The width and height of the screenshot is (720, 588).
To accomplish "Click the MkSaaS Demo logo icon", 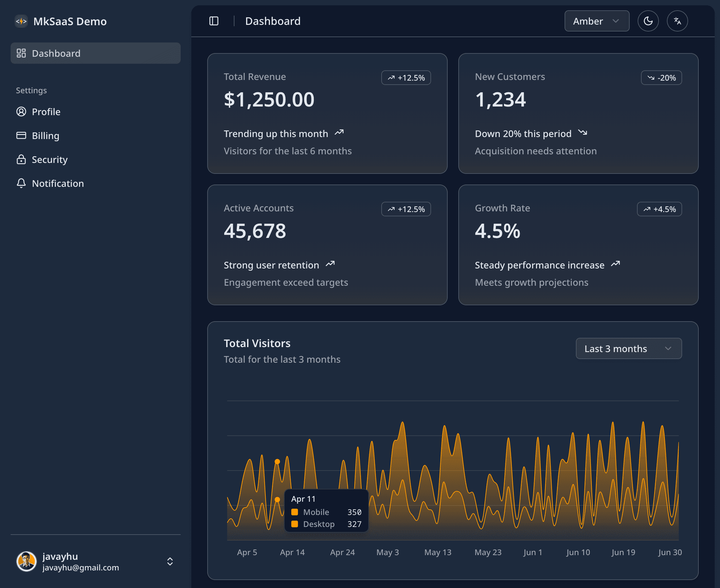I will (x=21, y=21).
